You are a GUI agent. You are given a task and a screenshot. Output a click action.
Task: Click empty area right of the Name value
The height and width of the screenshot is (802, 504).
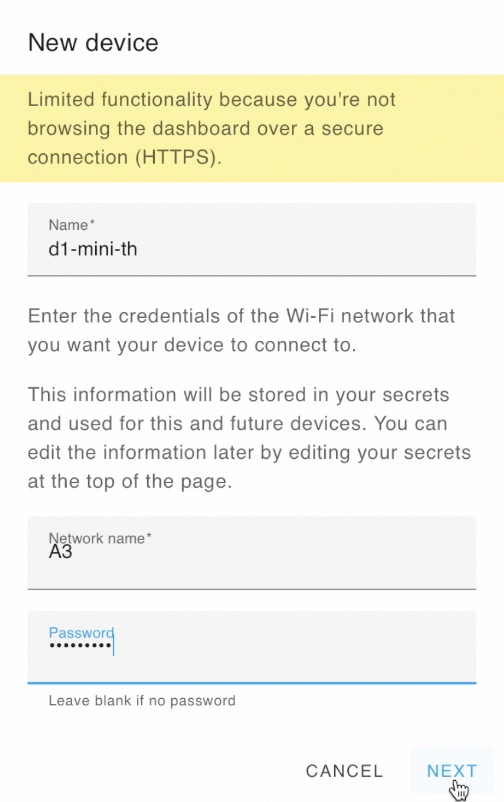coord(307,249)
